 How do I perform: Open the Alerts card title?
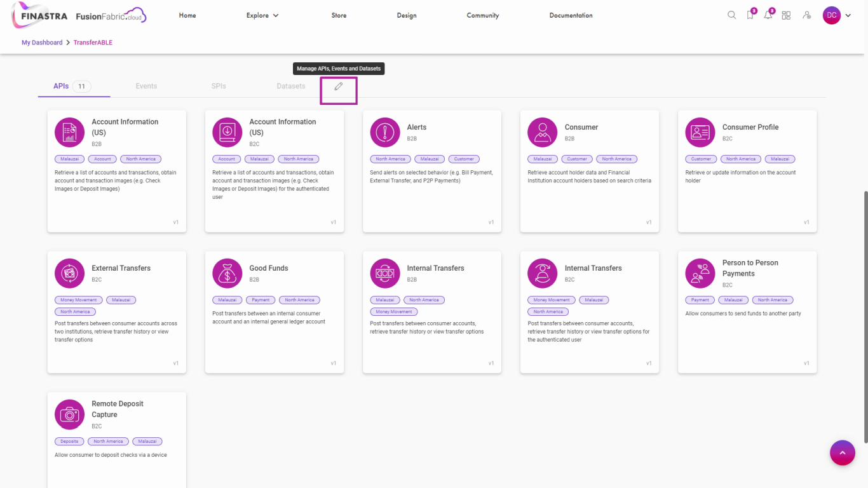[417, 127]
